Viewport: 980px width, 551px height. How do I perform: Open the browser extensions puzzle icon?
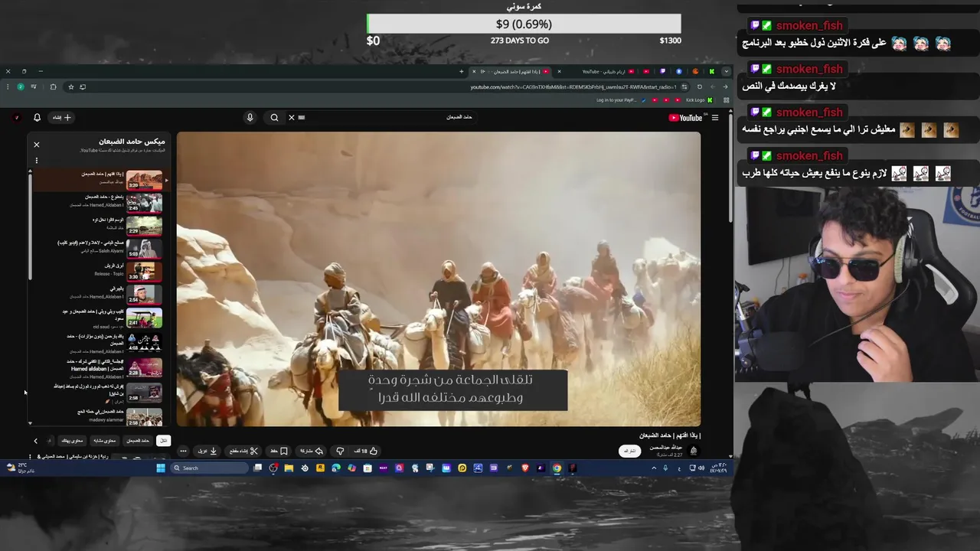point(53,86)
